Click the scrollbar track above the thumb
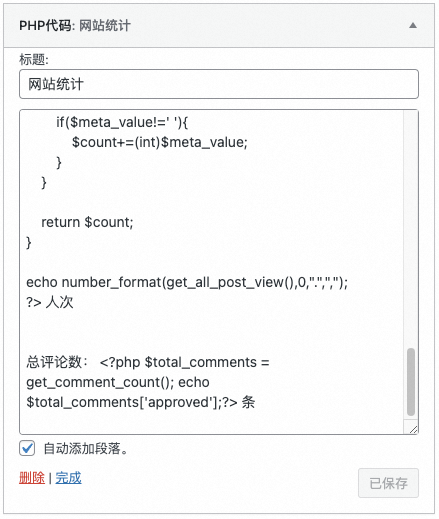439x519 pixels. [x=411, y=229]
